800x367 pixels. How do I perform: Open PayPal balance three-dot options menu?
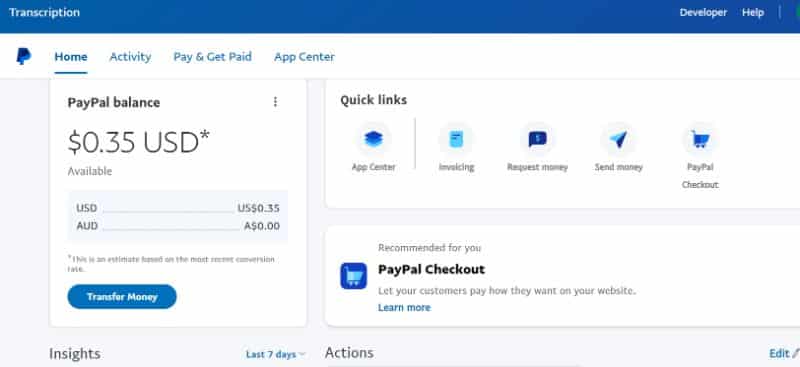pyautogui.click(x=276, y=102)
